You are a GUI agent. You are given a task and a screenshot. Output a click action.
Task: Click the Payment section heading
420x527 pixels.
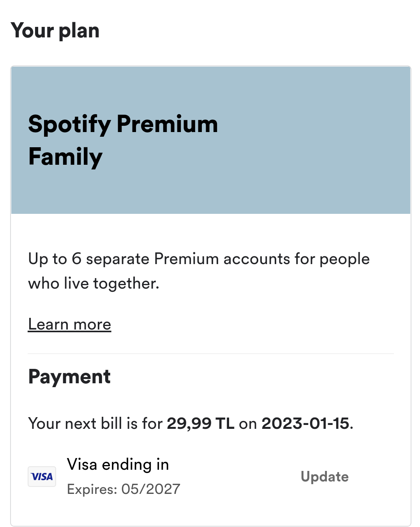pos(69,377)
